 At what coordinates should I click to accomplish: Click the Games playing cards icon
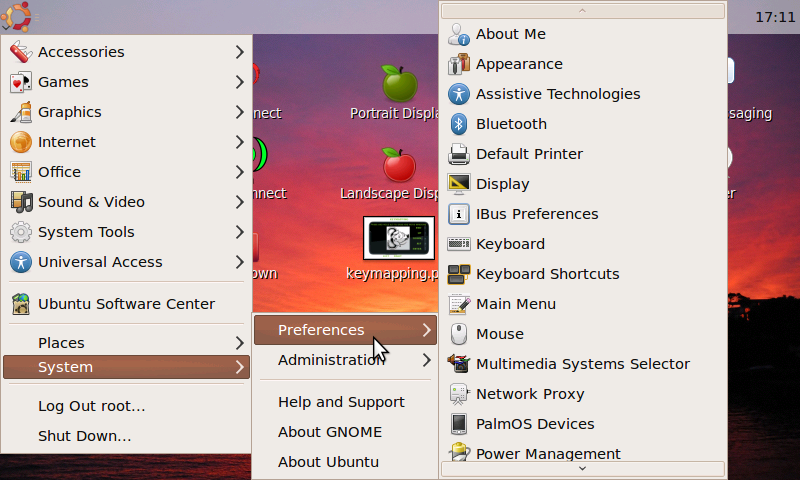(x=21, y=82)
